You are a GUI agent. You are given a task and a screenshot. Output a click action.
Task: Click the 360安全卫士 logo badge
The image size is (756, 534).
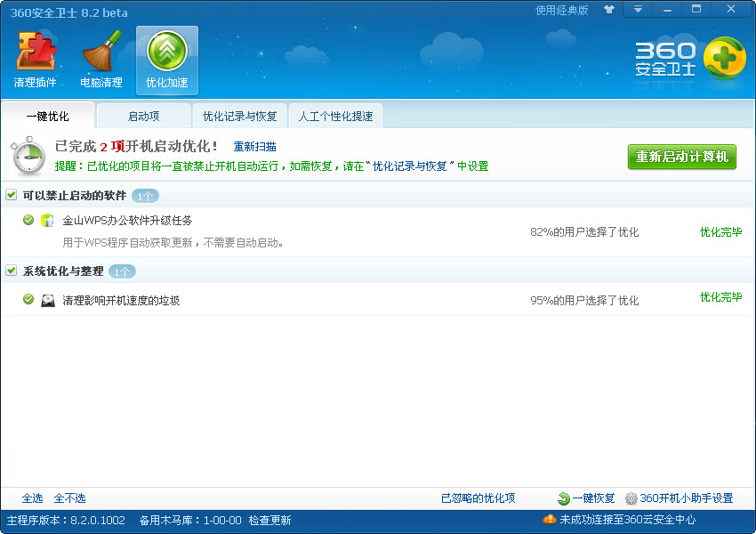point(724,59)
